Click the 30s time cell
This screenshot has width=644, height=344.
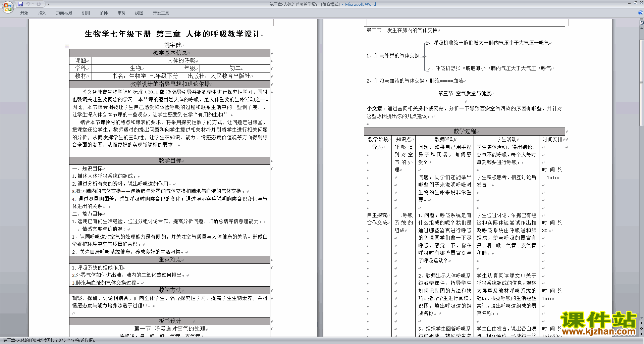546,231
